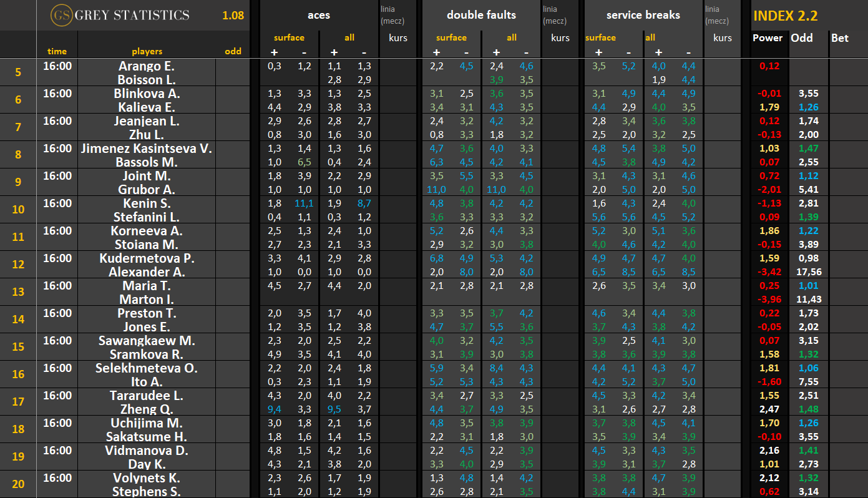This screenshot has height=498, width=868.
Task: Select player name Zhu L.
Action: point(147,135)
